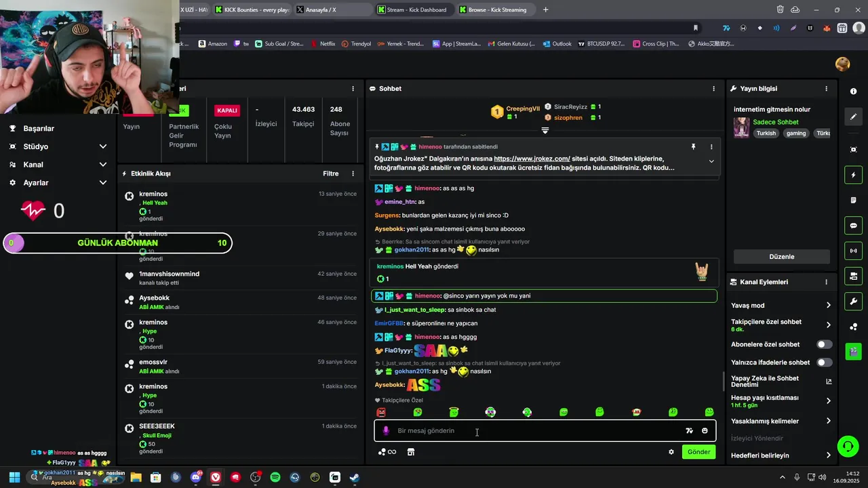The width and height of the screenshot is (868, 488).
Task: Click username Aysebokk in the yeni şaka message
Action: (x=389, y=229)
